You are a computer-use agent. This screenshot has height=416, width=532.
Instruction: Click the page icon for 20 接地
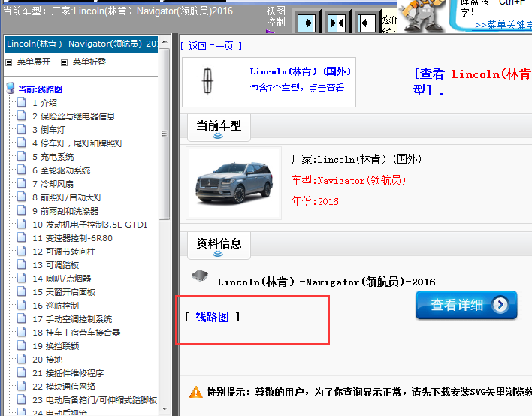pyautogui.click(x=21, y=359)
